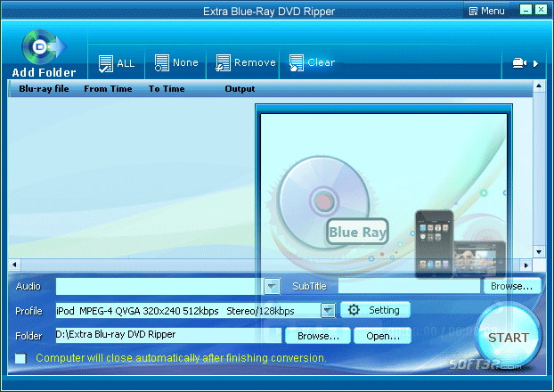
Task: Clear the file list
Action: 312,63
